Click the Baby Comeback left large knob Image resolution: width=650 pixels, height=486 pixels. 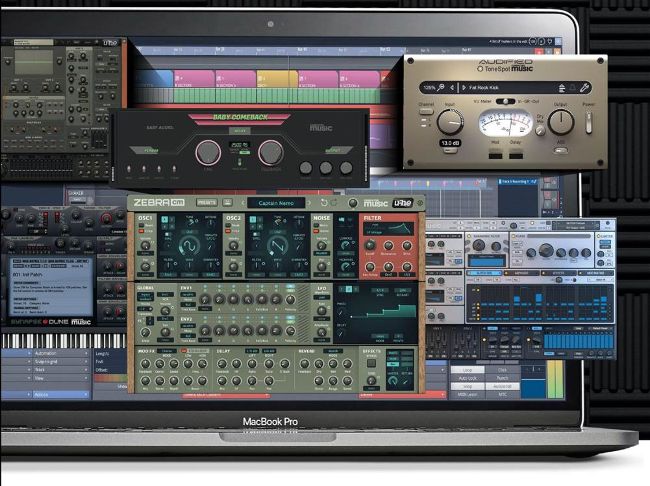pos(208,152)
